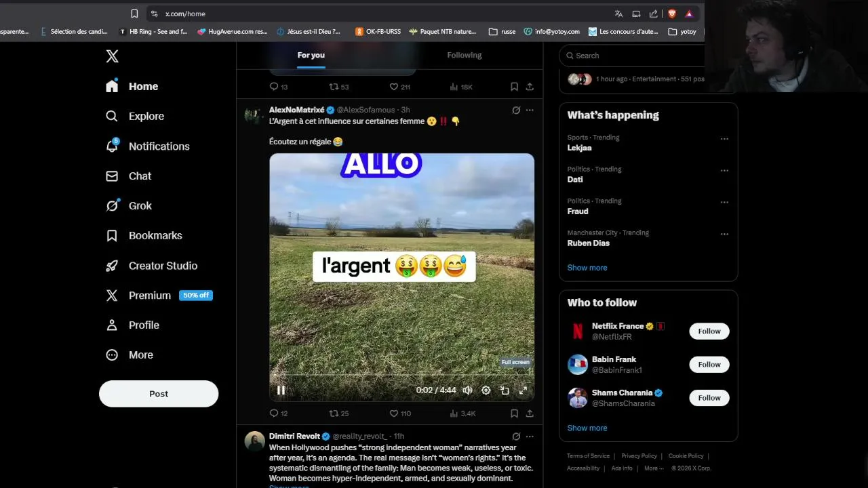This screenshot has height=488, width=868.
Task: Mute the video sound
Action: [x=467, y=390]
